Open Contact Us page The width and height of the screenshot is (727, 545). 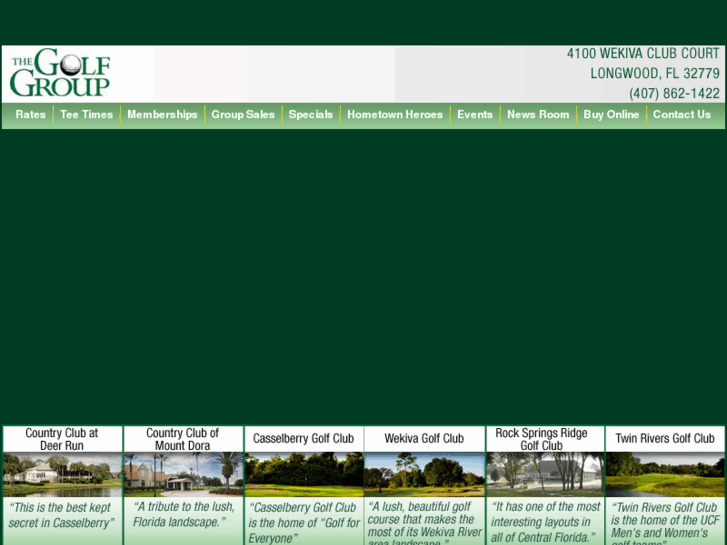pos(682,115)
